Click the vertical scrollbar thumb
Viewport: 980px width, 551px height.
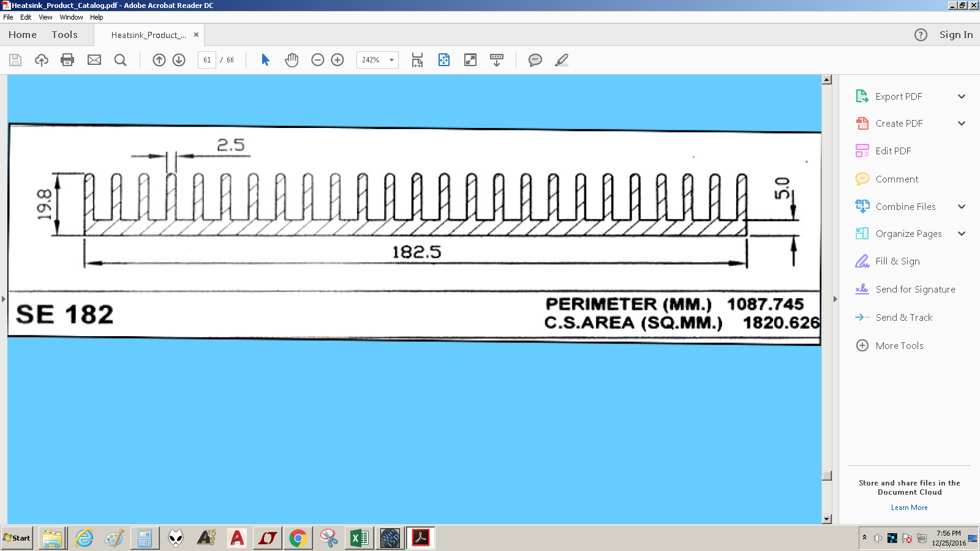click(827, 476)
